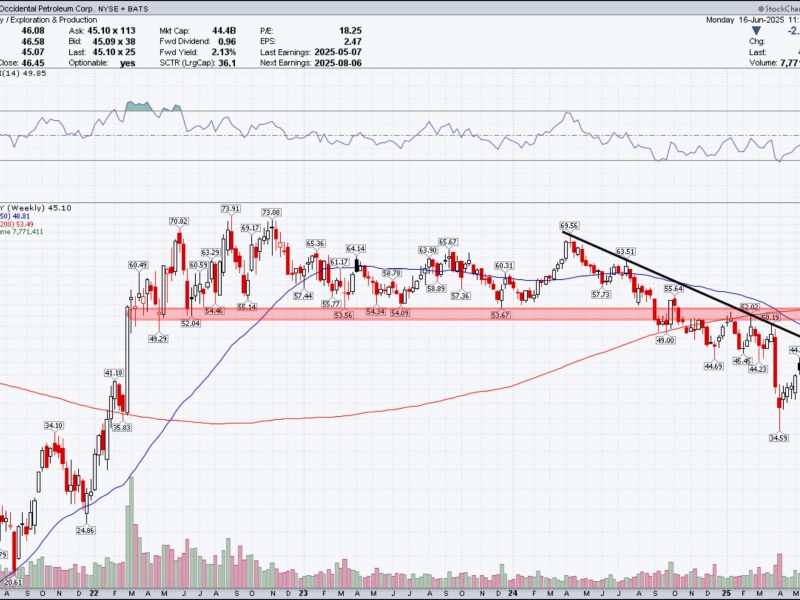Click the EPS value 2.47

click(353, 41)
